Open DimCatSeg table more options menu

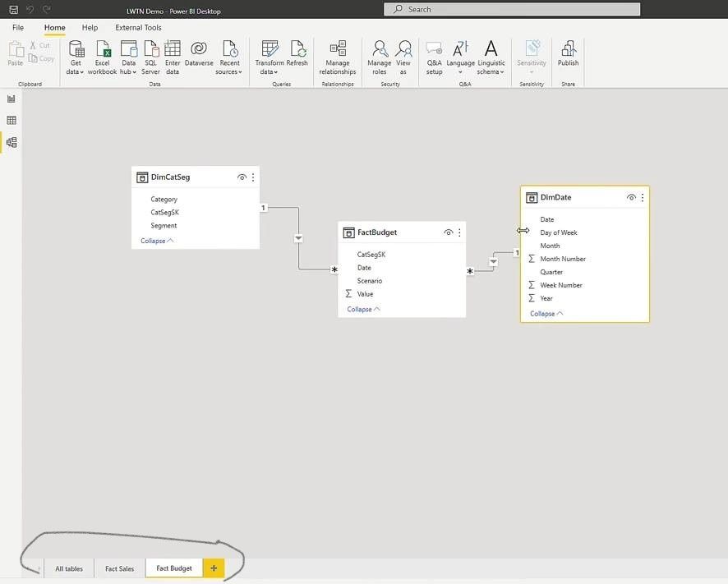tap(253, 177)
